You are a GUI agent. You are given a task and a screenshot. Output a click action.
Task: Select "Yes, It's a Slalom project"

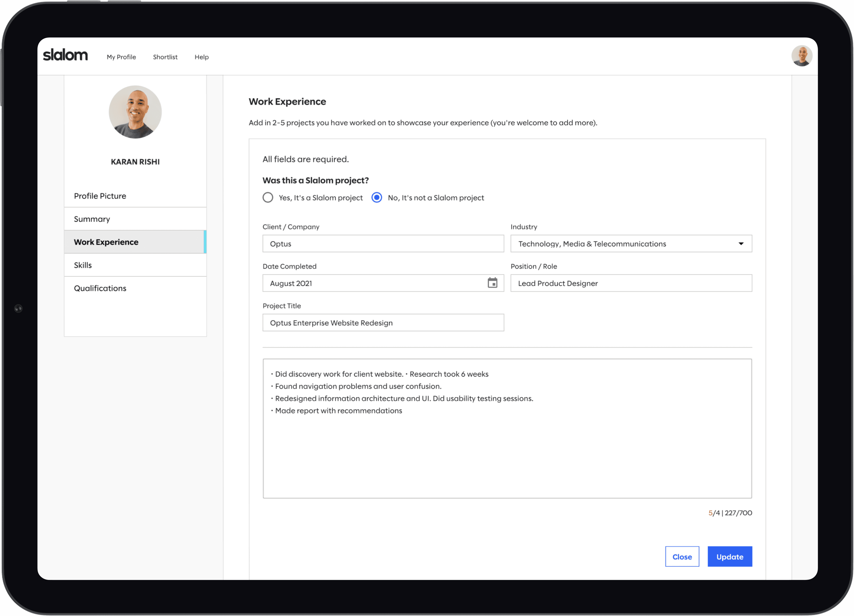[x=268, y=198]
